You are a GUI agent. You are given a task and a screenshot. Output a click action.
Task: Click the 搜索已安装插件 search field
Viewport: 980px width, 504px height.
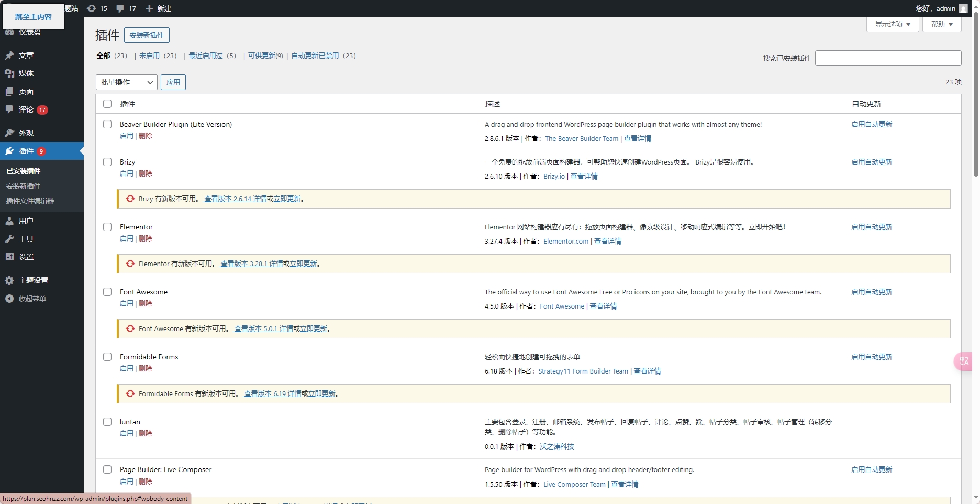pos(888,58)
